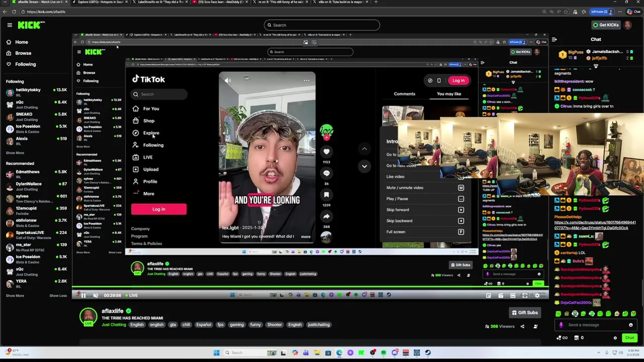644x362 pixels.
Task: Open Alexis channel in Following list
Action: pyautogui.click(x=36, y=141)
